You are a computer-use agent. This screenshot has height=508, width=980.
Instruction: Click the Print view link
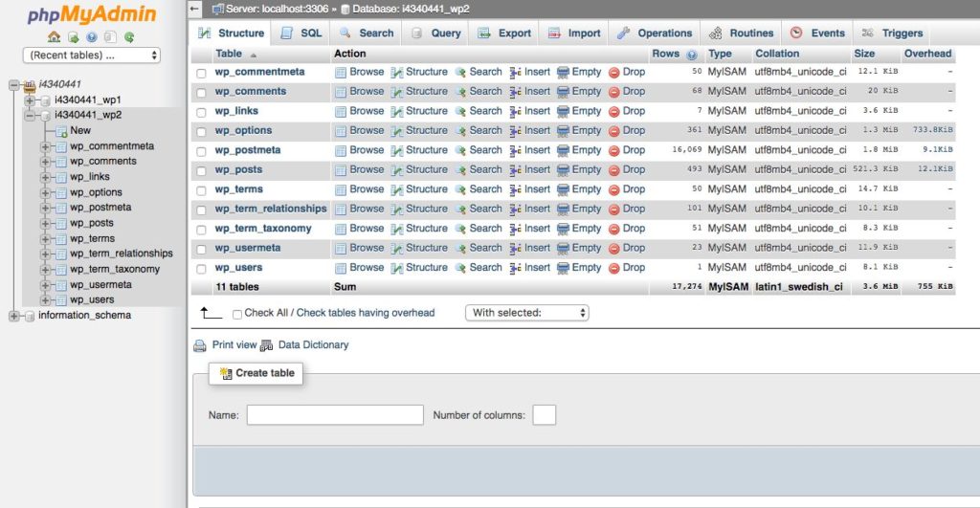point(234,344)
